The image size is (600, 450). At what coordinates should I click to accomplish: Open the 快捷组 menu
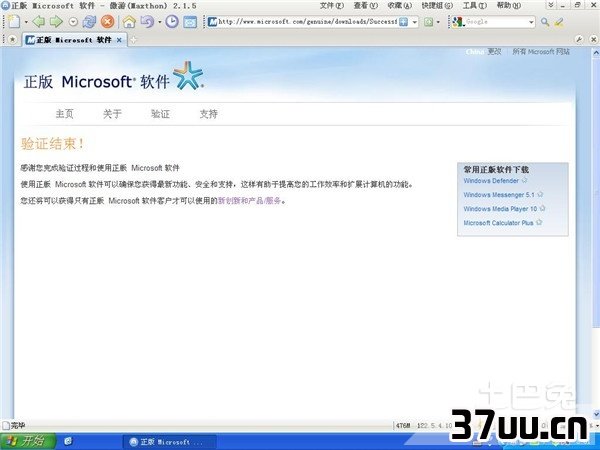437,5
